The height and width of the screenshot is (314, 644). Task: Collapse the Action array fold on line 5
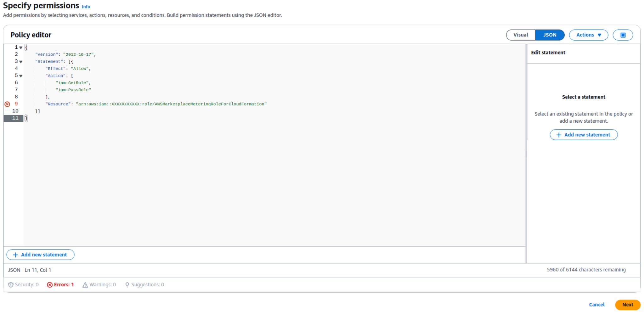pyautogui.click(x=21, y=76)
